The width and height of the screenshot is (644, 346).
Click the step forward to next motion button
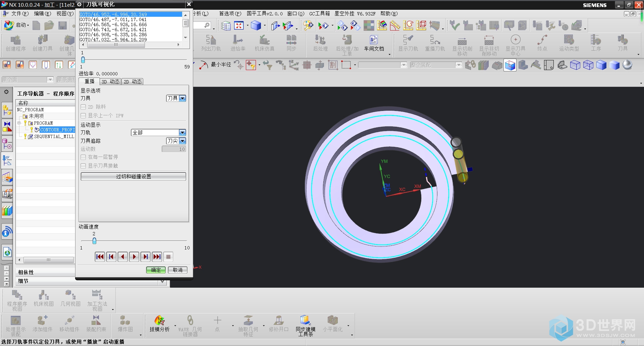tap(146, 257)
